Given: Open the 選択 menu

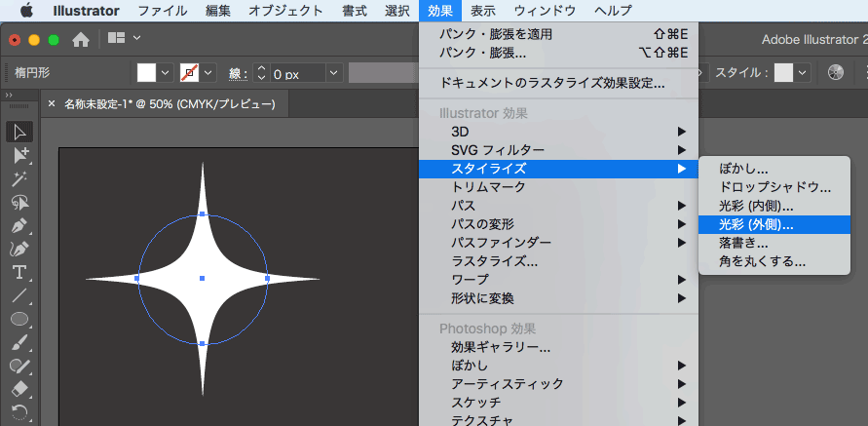Looking at the screenshot, I should [x=397, y=10].
